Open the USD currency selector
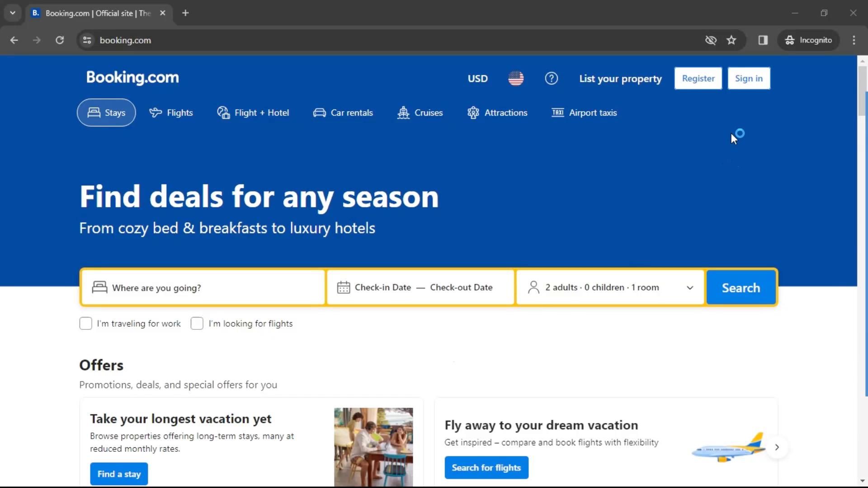Viewport: 868px width, 488px height. click(478, 78)
